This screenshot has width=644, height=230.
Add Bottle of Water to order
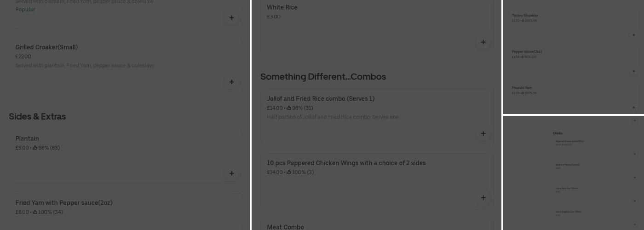634,178
